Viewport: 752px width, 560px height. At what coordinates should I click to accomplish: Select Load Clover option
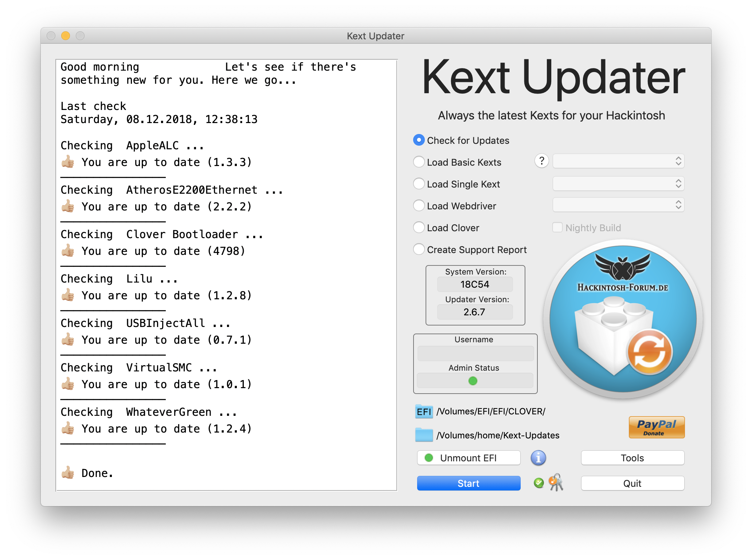[x=419, y=228]
